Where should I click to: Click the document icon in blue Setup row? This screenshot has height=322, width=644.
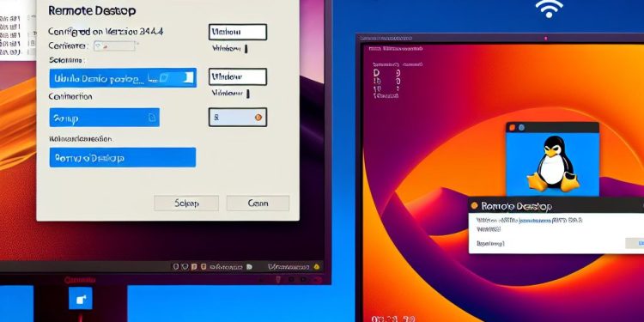pyautogui.click(x=151, y=118)
